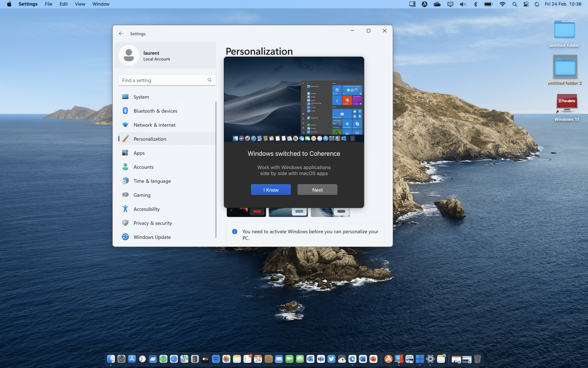
Task: Click the Siri icon in menu bar
Action: 537,4
